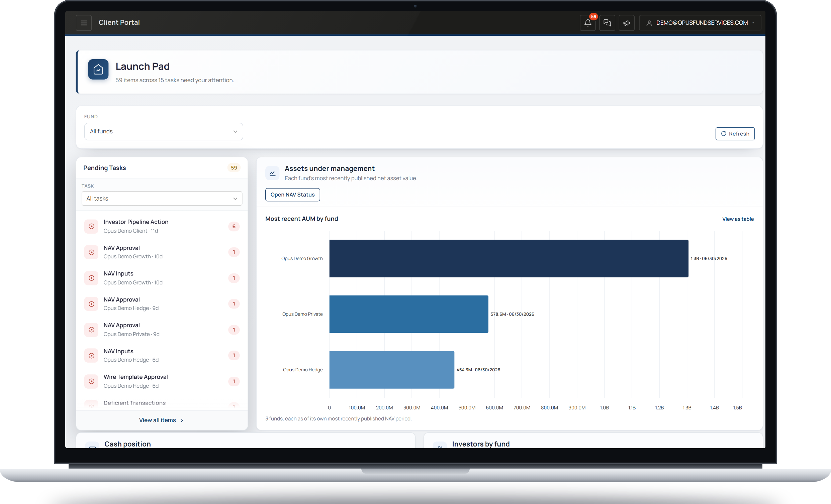
Task: Open the hamburger navigation menu
Action: (x=84, y=23)
